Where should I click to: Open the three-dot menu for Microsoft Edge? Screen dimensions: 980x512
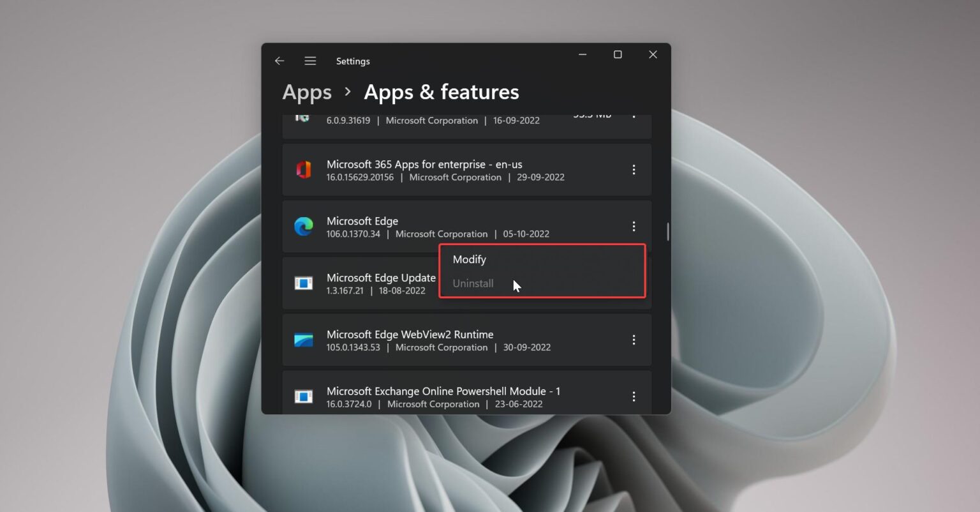coord(634,227)
